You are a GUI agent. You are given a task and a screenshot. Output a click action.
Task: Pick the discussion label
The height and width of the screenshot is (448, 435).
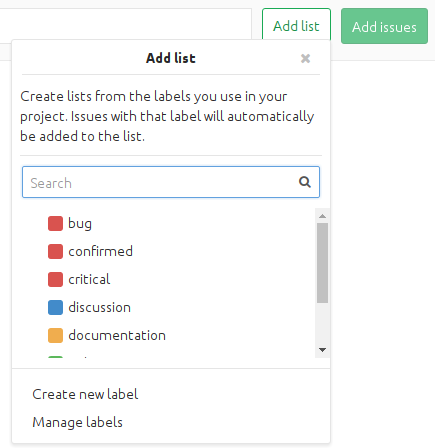coord(168,307)
